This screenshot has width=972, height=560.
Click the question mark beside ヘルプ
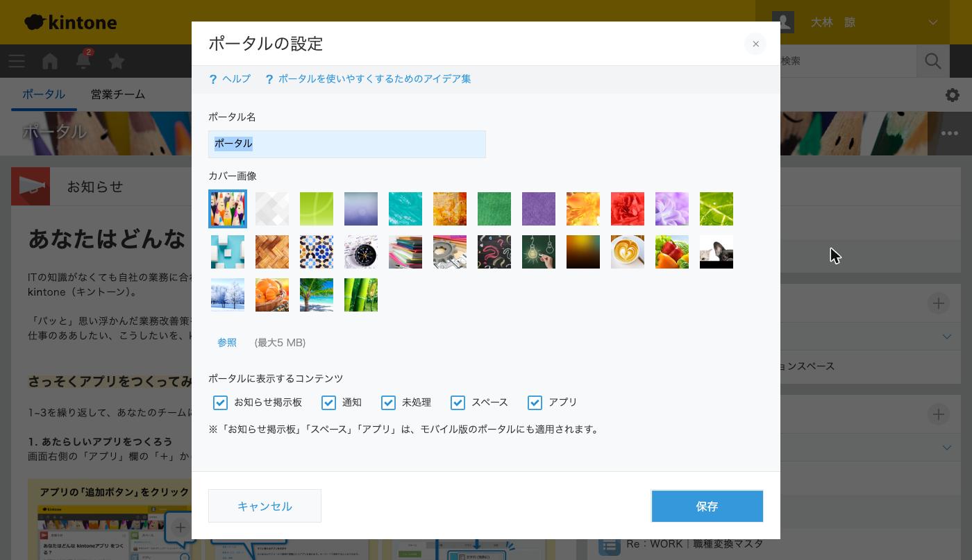(x=213, y=80)
